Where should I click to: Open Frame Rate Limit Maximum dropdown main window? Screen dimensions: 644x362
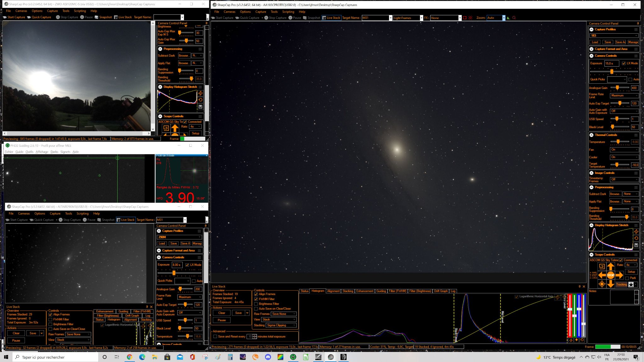[624, 96]
